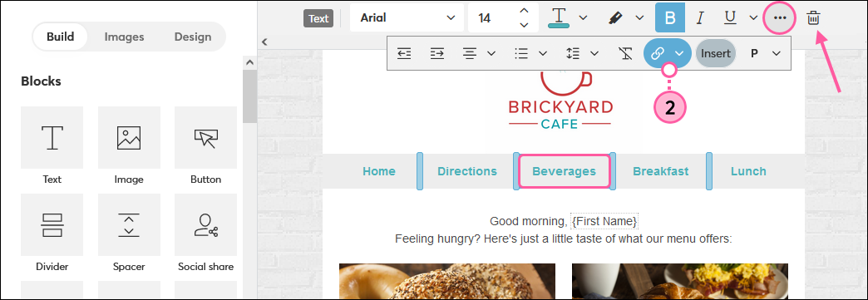Click the Text block type label

coord(318,18)
